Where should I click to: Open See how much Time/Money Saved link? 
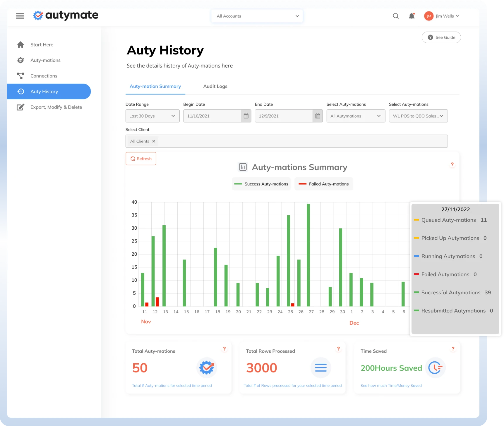tap(391, 386)
